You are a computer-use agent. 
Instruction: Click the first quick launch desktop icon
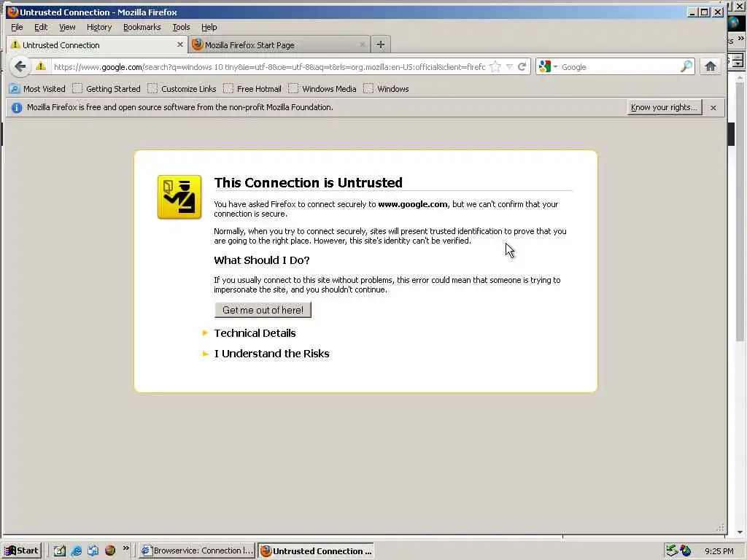tap(60, 551)
